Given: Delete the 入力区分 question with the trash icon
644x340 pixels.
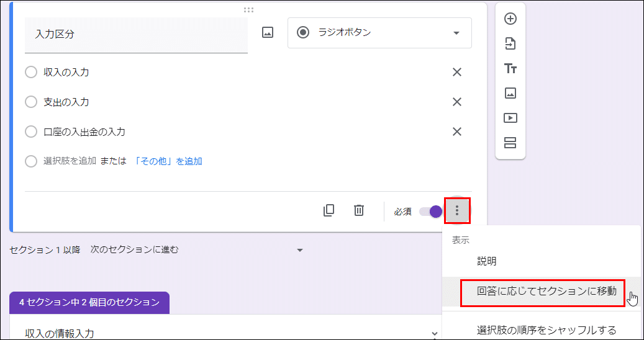Looking at the screenshot, I should tap(359, 210).
